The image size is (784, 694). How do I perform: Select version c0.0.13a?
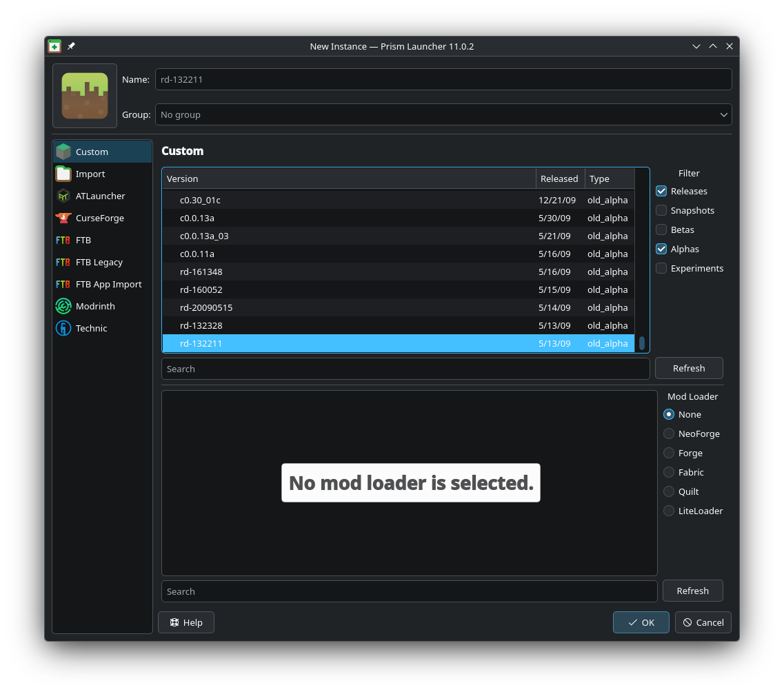pyautogui.click(x=399, y=218)
